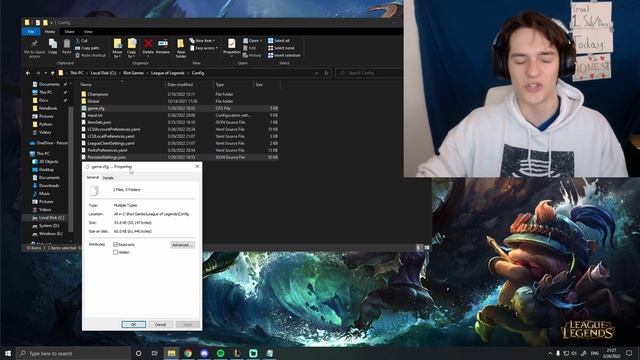This screenshot has width=640, height=360.
Task: Select LeagueClientSettings.yaml file
Action: pyautogui.click(x=180, y=143)
